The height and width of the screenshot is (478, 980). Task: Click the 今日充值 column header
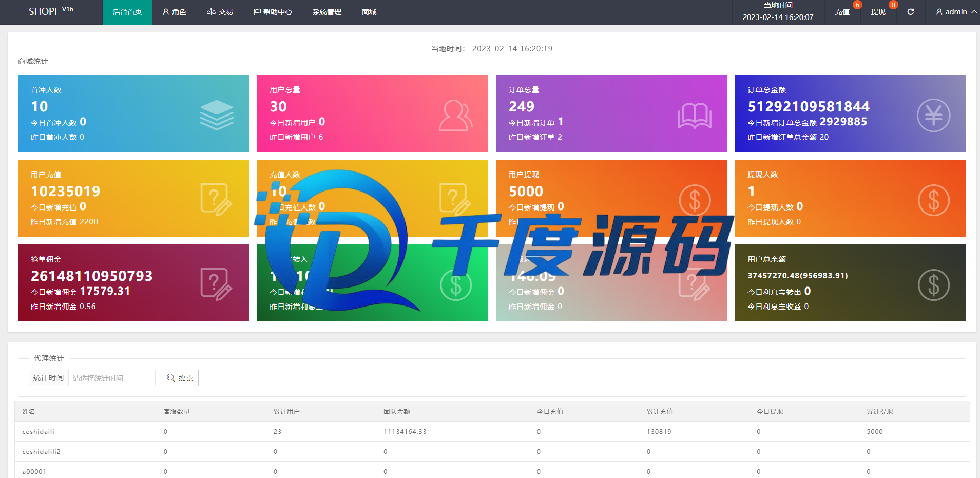[550, 411]
